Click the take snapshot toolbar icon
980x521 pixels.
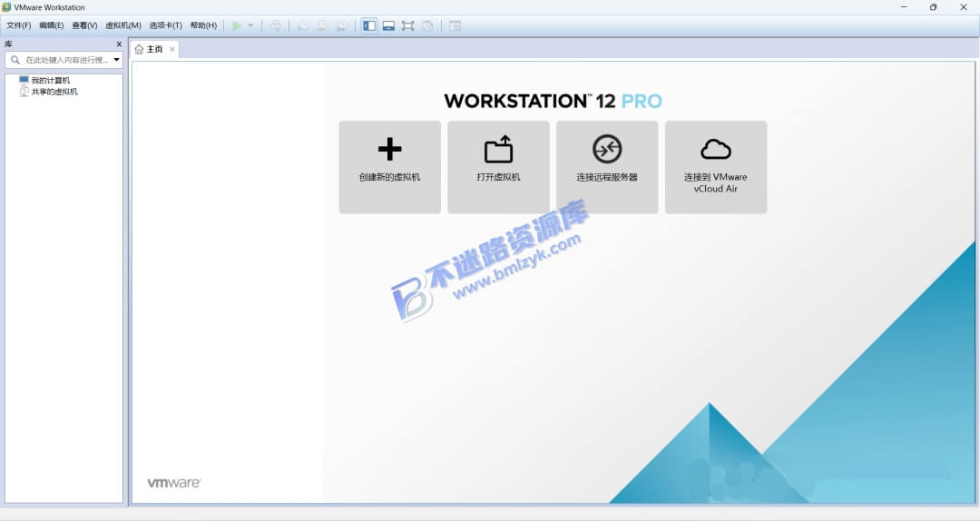[x=303, y=25]
